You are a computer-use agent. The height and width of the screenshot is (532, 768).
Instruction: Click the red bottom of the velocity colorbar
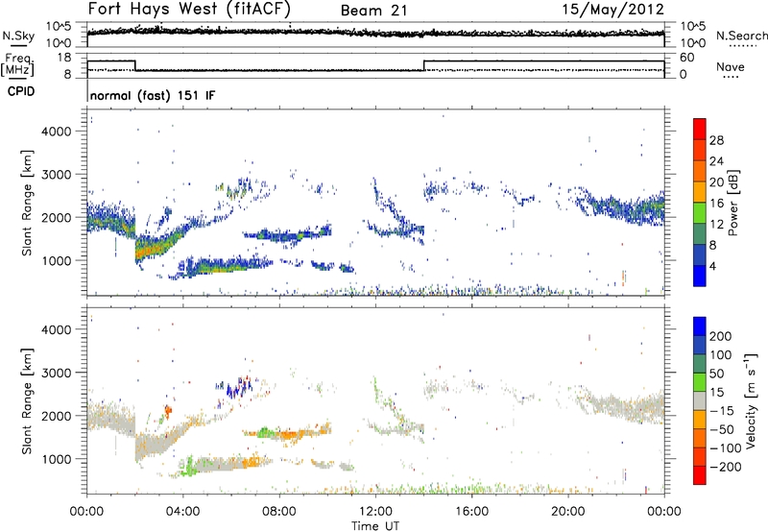[700, 476]
